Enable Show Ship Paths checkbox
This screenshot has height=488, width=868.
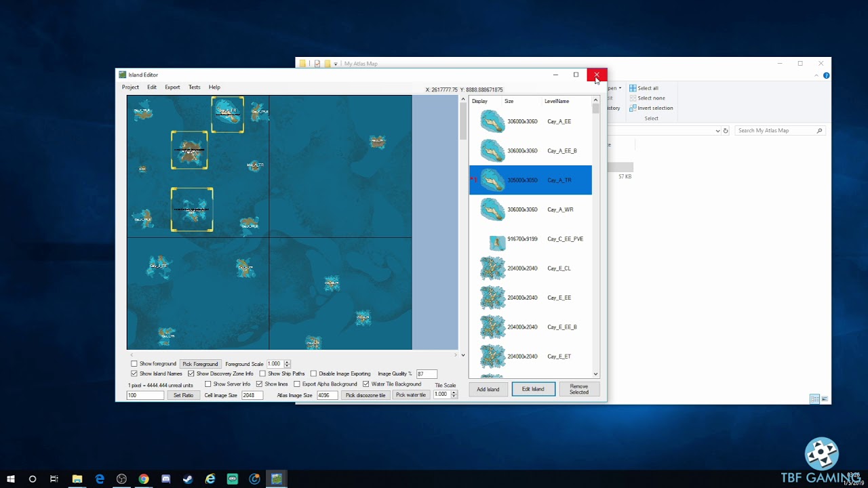(262, 373)
